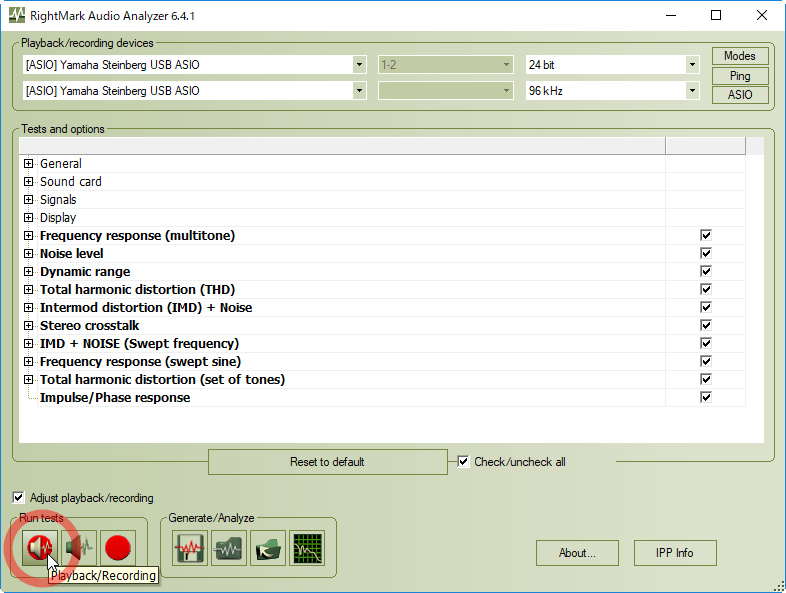Analyze a WAV file with the waveform card icon
Viewport: 786px width, 593px height.
tap(229, 548)
